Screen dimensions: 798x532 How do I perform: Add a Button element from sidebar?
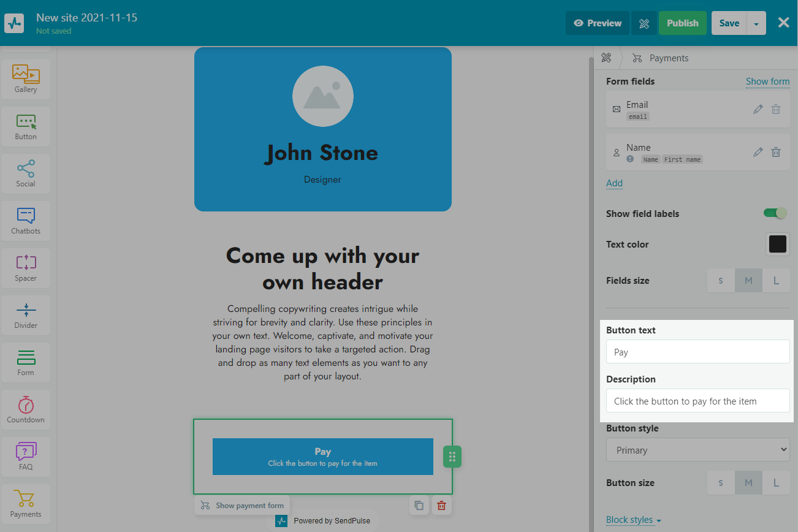tap(26, 126)
